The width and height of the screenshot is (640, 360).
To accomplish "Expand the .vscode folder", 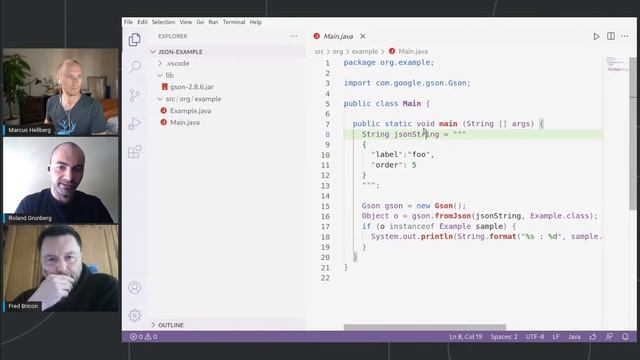I will point(160,63).
